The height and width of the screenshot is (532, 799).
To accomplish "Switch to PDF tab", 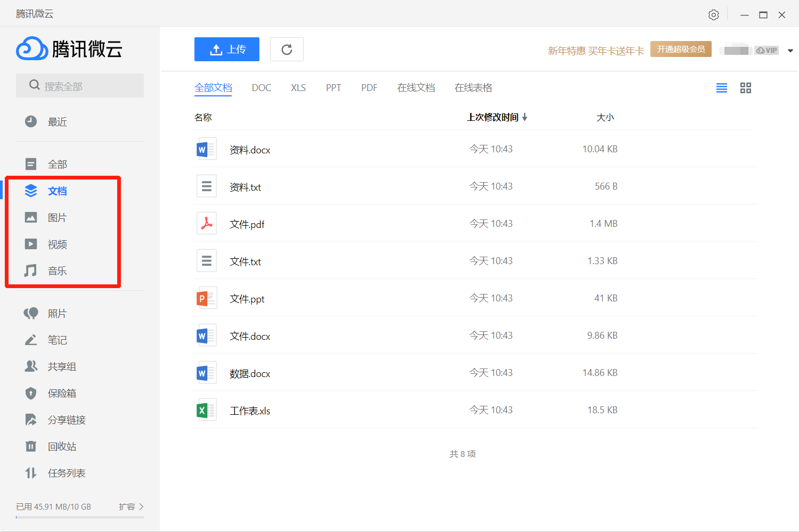I will tap(369, 88).
